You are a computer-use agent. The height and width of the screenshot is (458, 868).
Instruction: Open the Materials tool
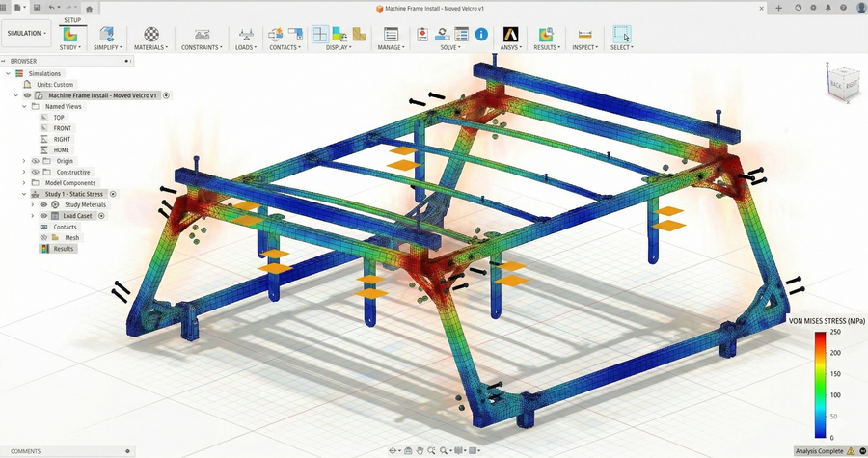(x=150, y=35)
